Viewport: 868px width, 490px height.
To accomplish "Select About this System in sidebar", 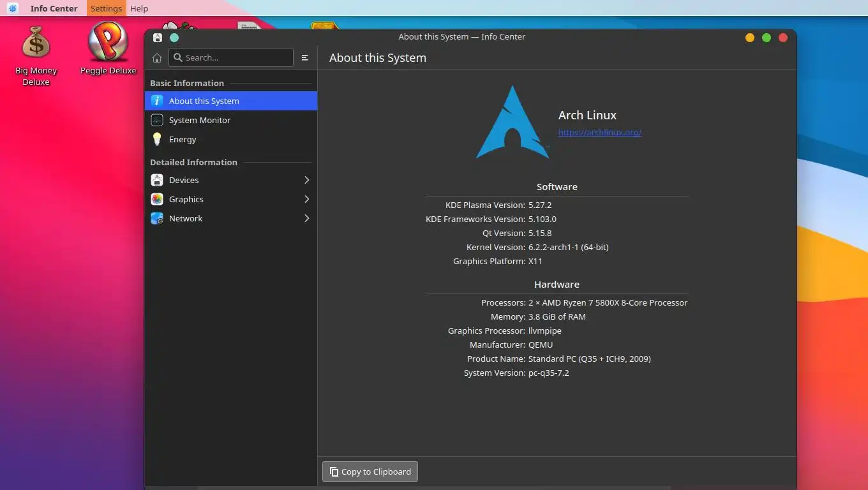I will (231, 101).
